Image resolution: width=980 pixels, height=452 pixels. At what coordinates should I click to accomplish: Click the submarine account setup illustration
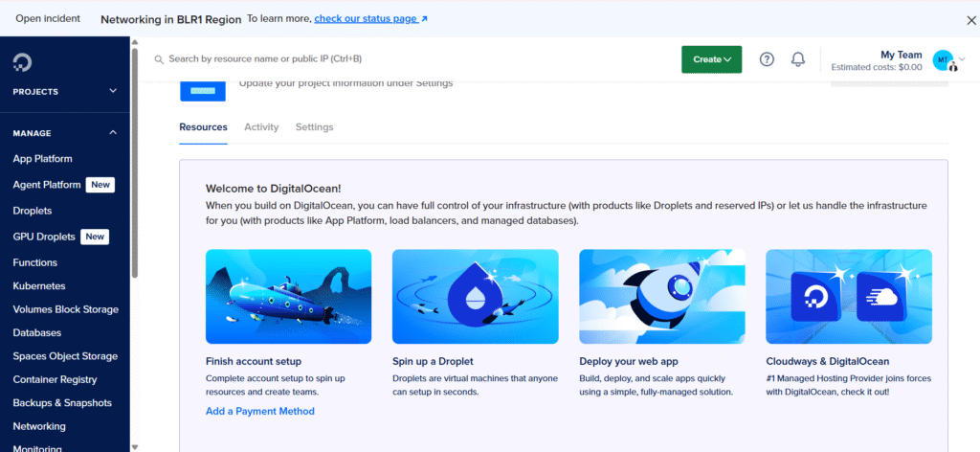click(288, 297)
